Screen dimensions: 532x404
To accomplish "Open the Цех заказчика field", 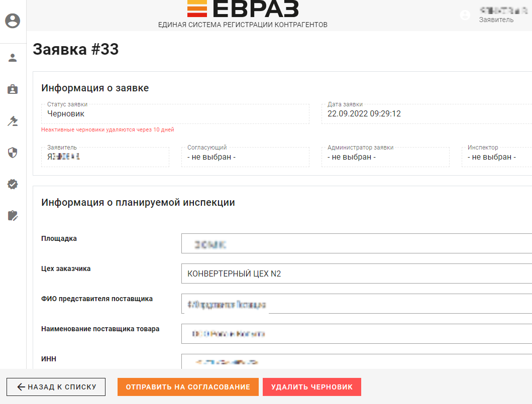I will [x=356, y=274].
